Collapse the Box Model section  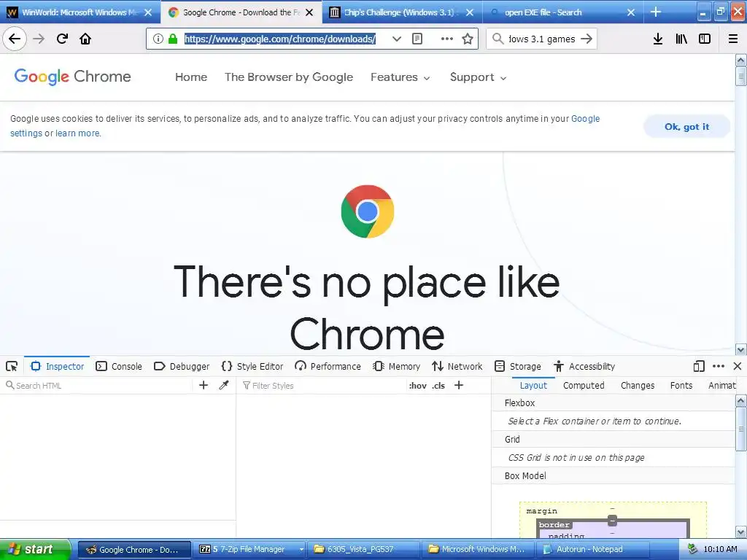(x=614, y=475)
